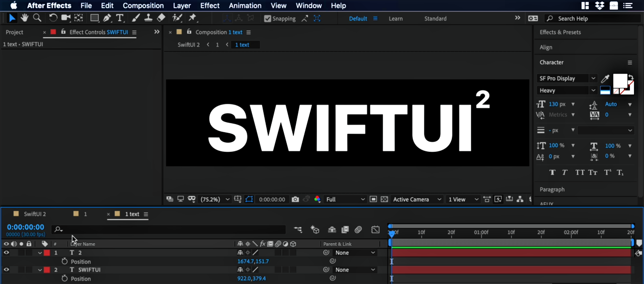Image resolution: width=644 pixels, height=284 pixels.
Task: Toggle the transparency grid button
Action: pyautogui.click(x=384, y=199)
